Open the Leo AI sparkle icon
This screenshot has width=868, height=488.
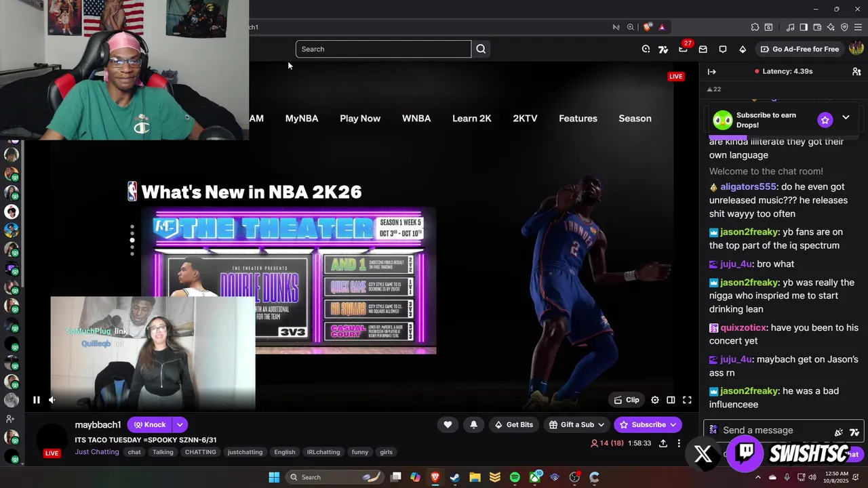(831, 27)
